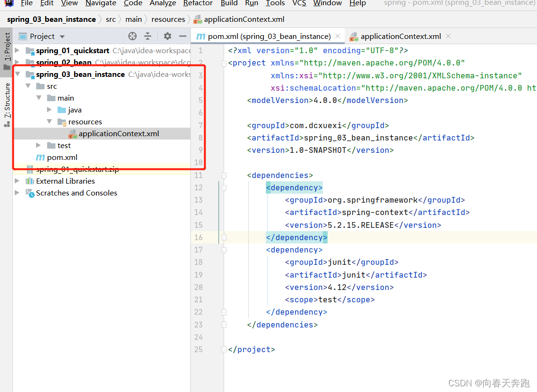Click the collapse all icon in Project panel

tap(148, 36)
